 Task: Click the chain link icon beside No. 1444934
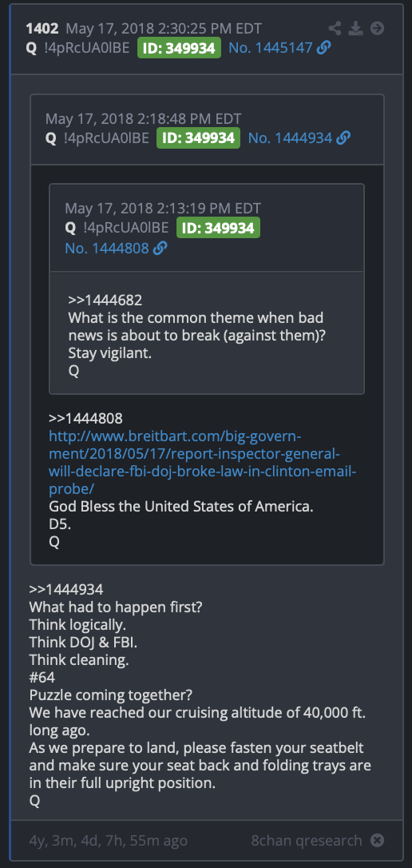point(343,137)
